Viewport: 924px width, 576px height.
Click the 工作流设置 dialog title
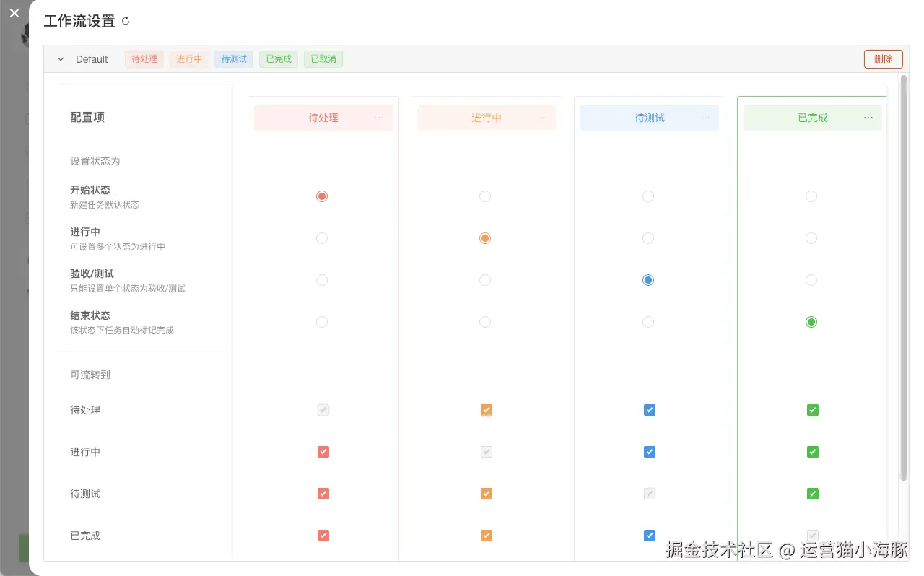pos(79,21)
